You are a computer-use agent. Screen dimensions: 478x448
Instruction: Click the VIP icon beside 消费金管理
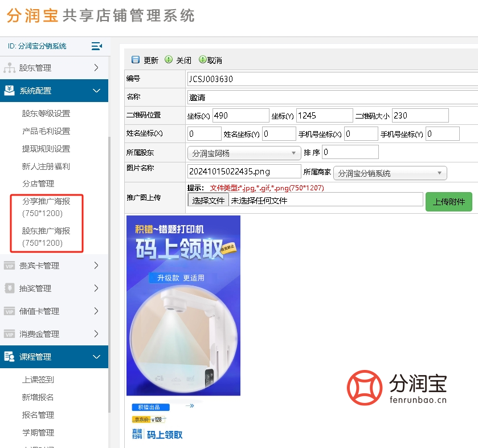[9, 333]
